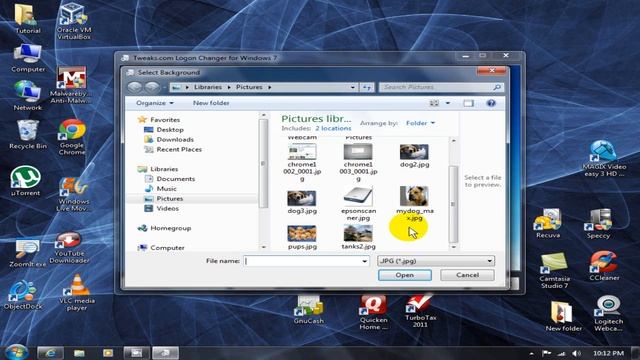Launch Logitech Webcam shortcut
The image size is (640, 360).
[608, 313]
